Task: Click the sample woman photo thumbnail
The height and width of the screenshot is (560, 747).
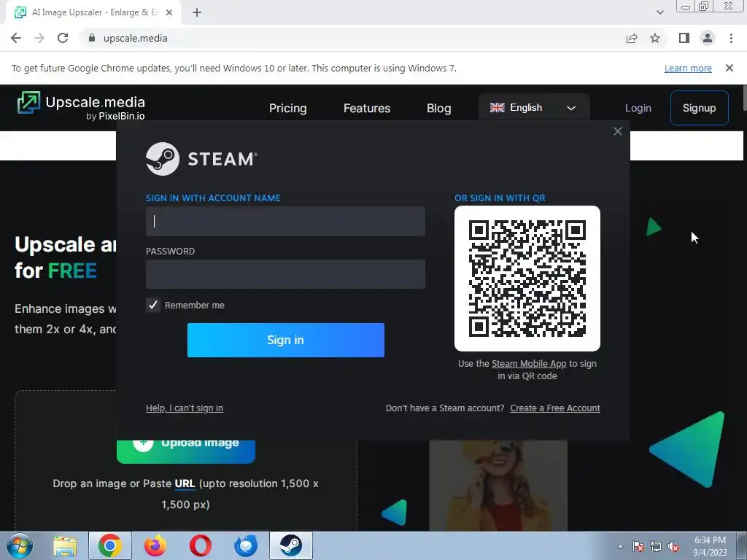Action: (x=498, y=485)
